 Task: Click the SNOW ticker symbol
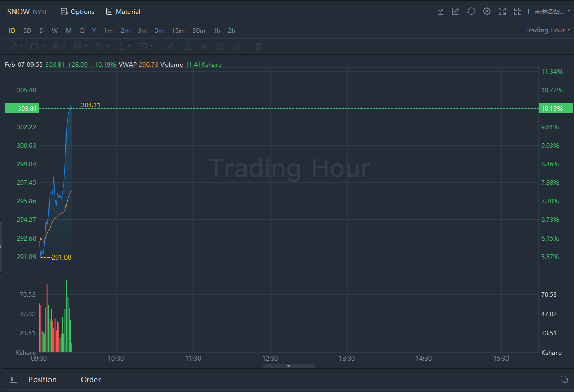18,12
